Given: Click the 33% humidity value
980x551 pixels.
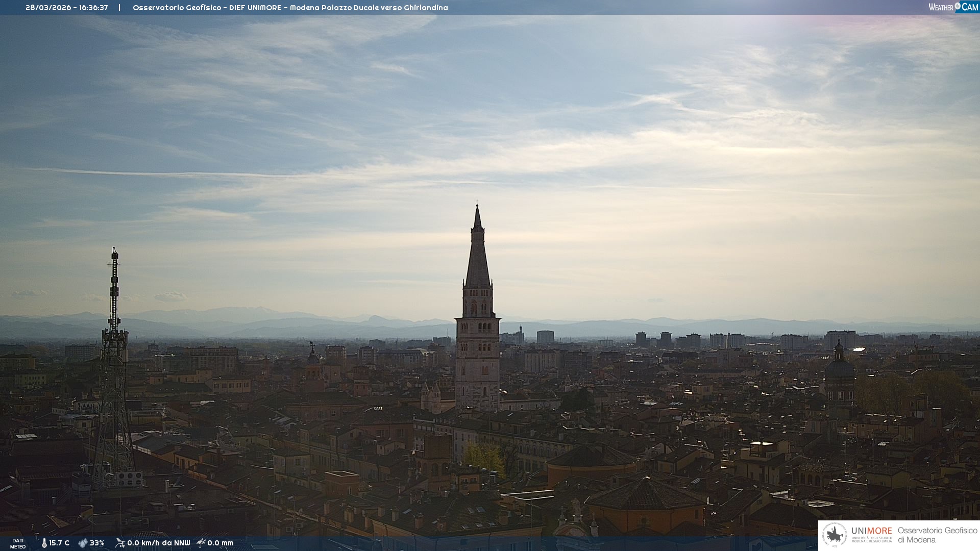Looking at the screenshot, I should 97,543.
